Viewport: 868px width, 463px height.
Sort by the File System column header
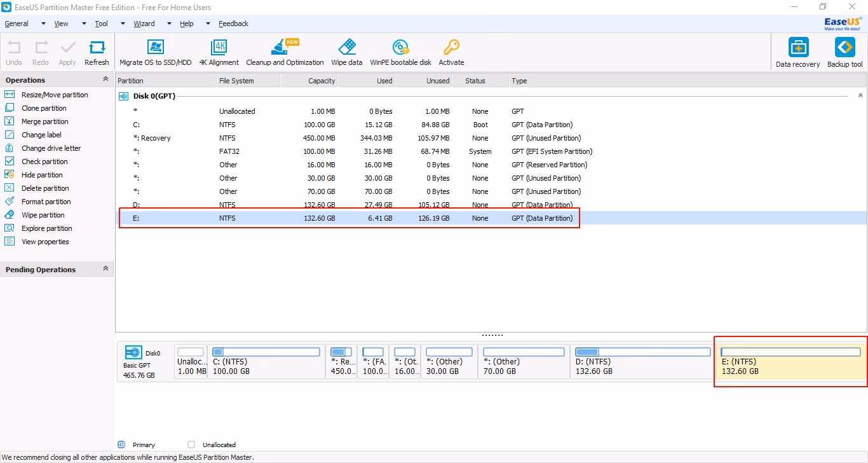(248, 81)
